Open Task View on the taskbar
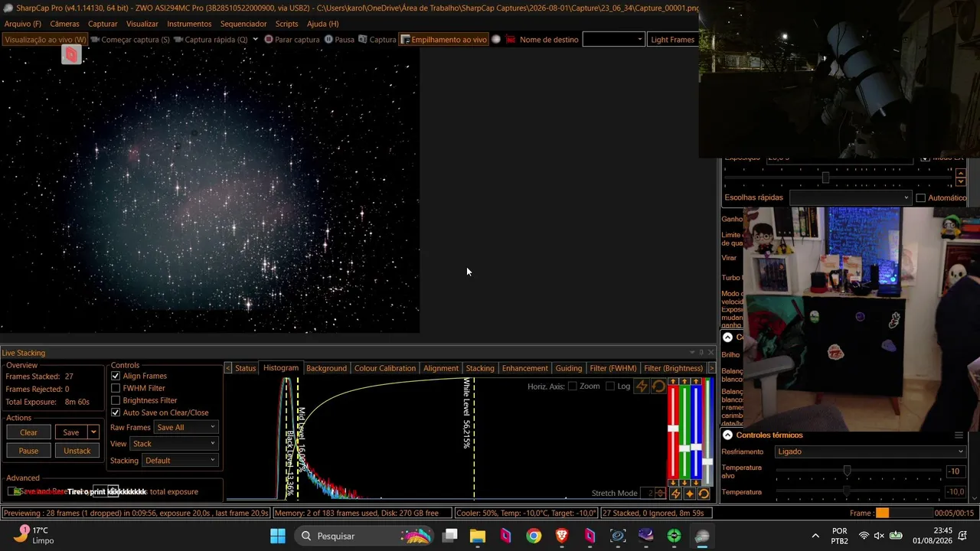The image size is (980, 551). coord(449,536)
